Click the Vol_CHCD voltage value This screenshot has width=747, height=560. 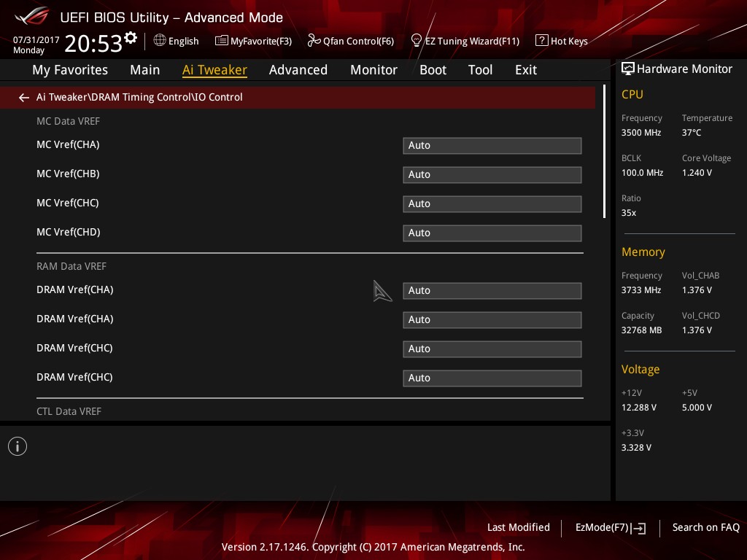pyautogui.click(x=697, y=330)
